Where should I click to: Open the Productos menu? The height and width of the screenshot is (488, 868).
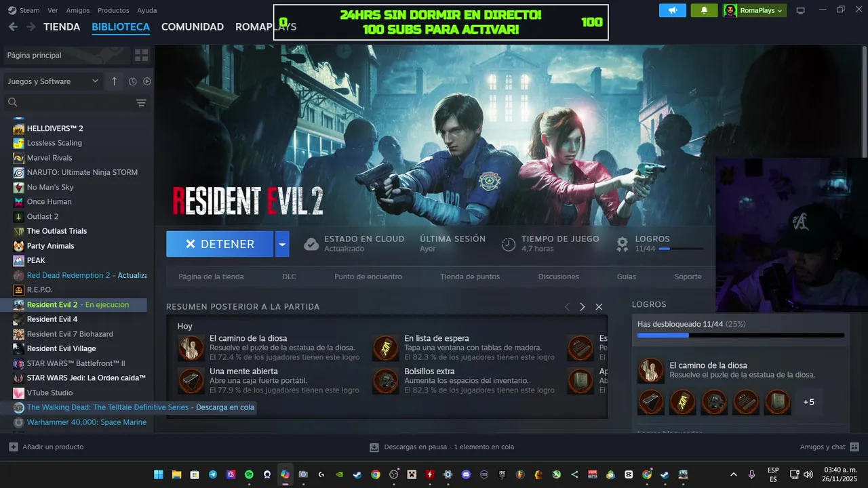click(x=113, y=10)
